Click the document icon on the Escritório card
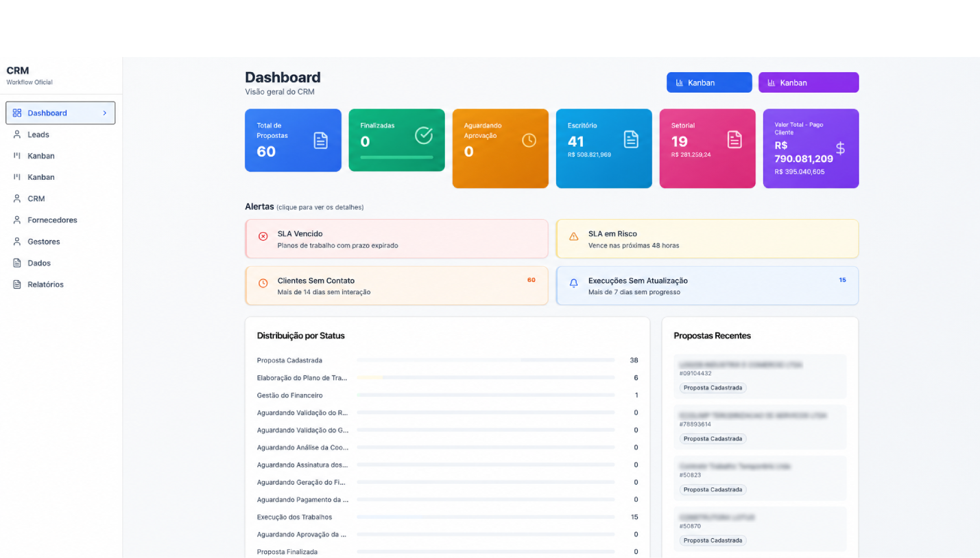 pyautogui.click(x=631, y=139)
